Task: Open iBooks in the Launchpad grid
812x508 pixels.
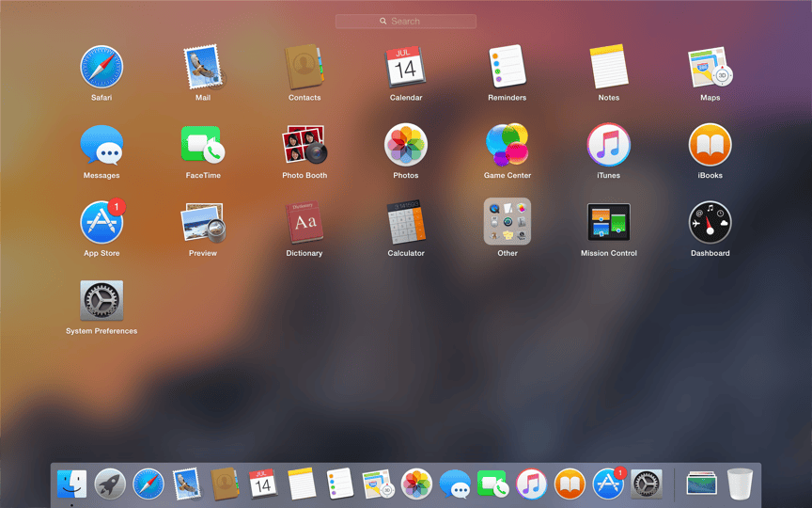Action: pyautogui.click(x=710, y=145)
